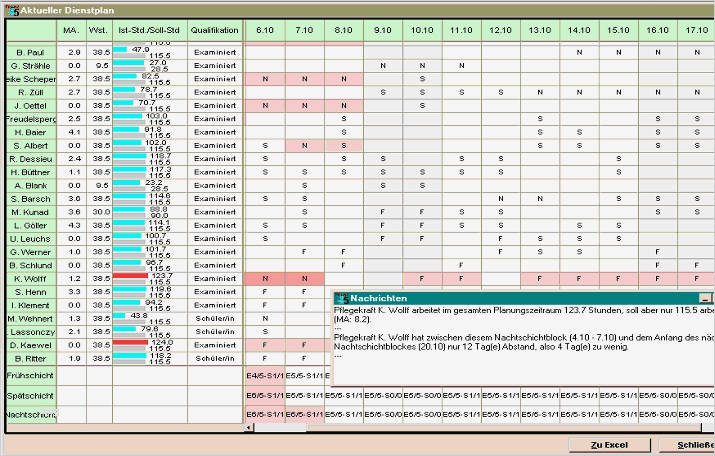
Task: Select employee row J. Oettel
Action: (x=31, y=106)
